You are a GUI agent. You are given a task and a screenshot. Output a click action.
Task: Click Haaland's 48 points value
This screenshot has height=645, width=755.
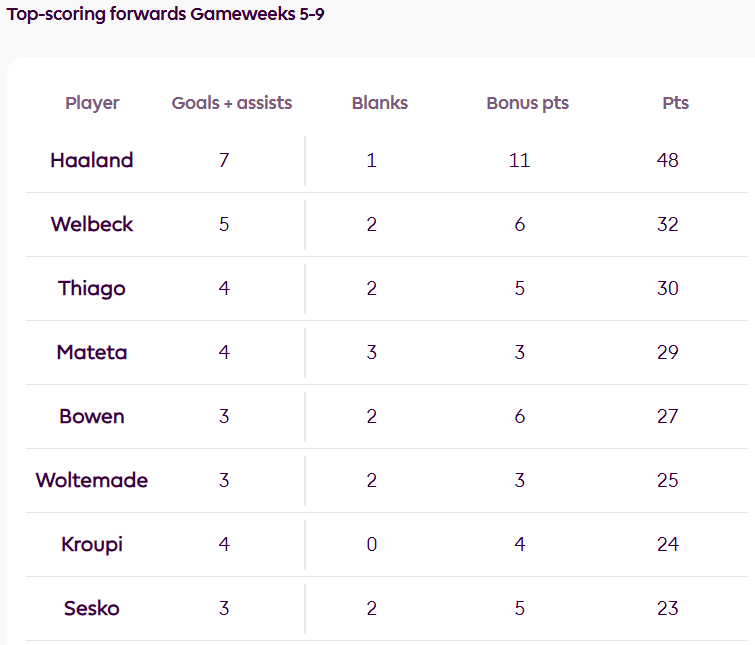tap(668, 160)
